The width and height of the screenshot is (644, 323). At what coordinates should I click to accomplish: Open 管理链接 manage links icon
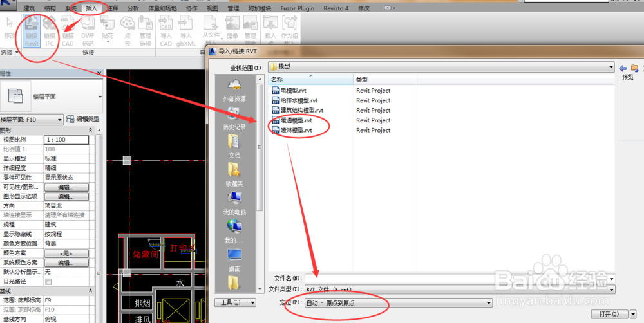coord(146,31)
